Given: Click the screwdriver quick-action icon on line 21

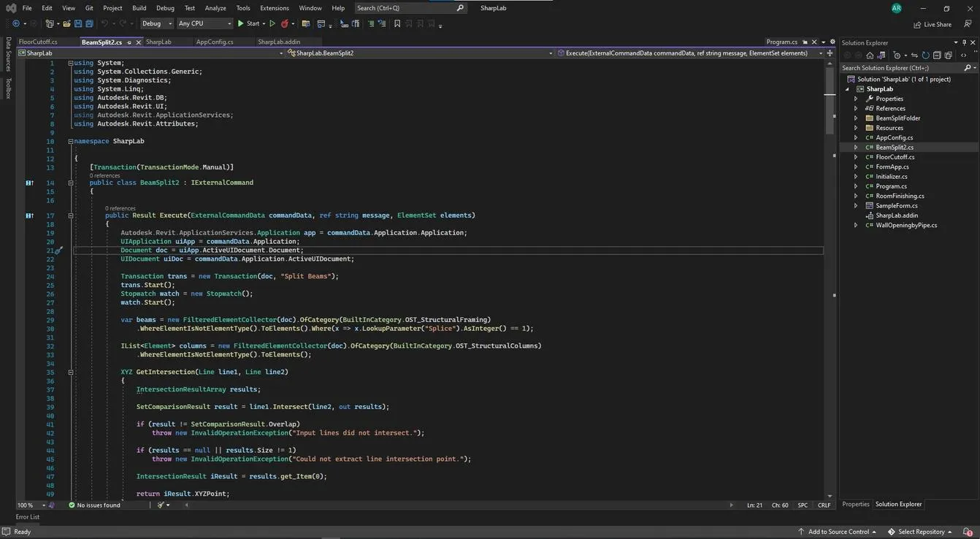Looking at the screenshot, I should pos(59,251).
